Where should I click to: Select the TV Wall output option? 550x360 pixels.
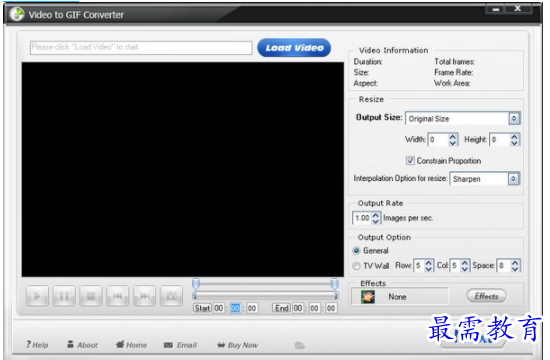click(x=356, y=266)
